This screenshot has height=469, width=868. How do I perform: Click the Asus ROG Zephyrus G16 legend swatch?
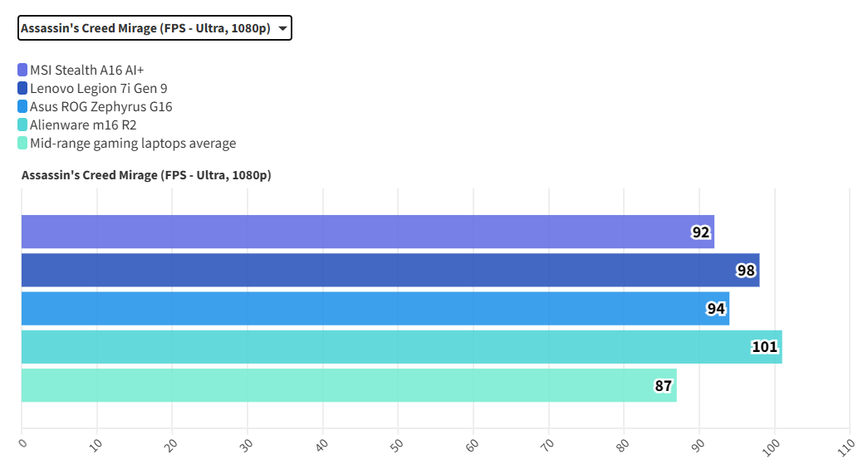click(x=22, y=106)
